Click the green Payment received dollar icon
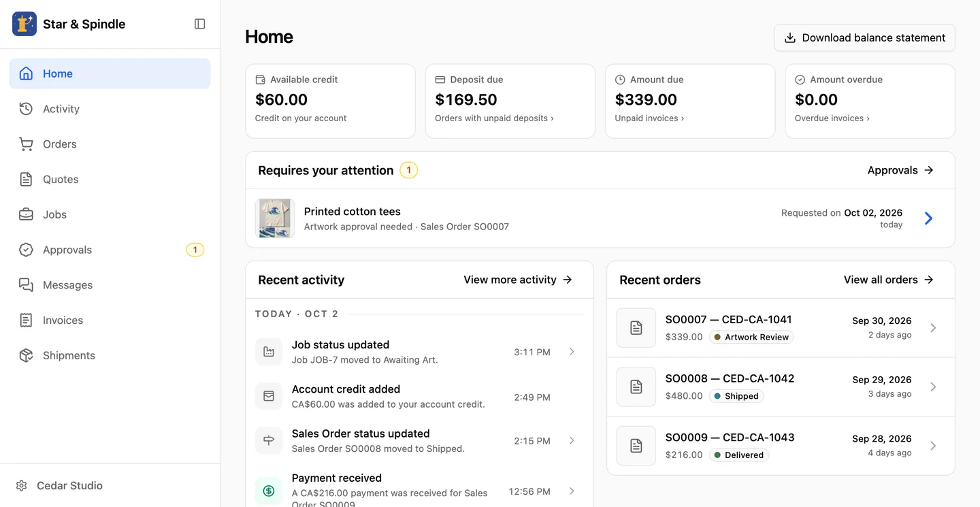Image resolution: width=980 pixels, height=507 pixels. click(x=269, y=491)
